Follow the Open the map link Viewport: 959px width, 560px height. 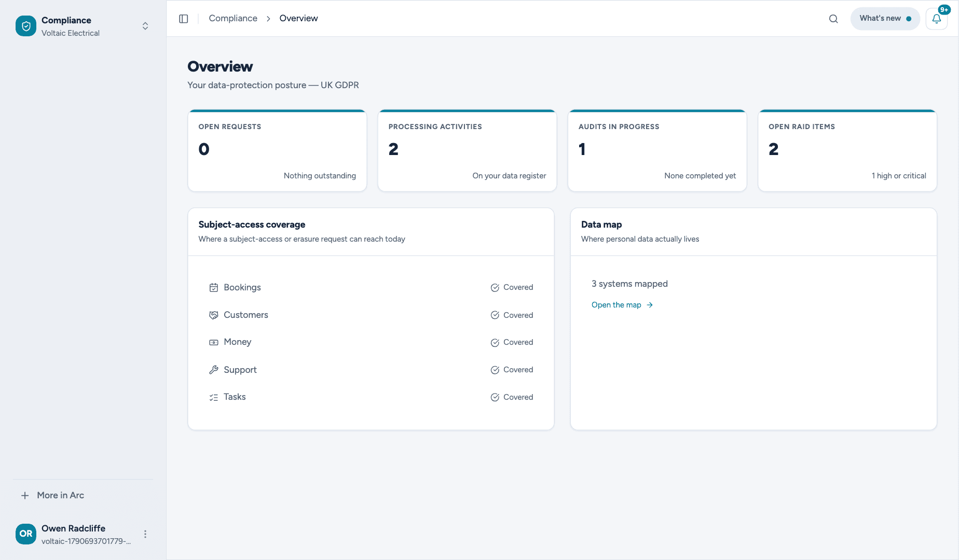coord(622,305)
